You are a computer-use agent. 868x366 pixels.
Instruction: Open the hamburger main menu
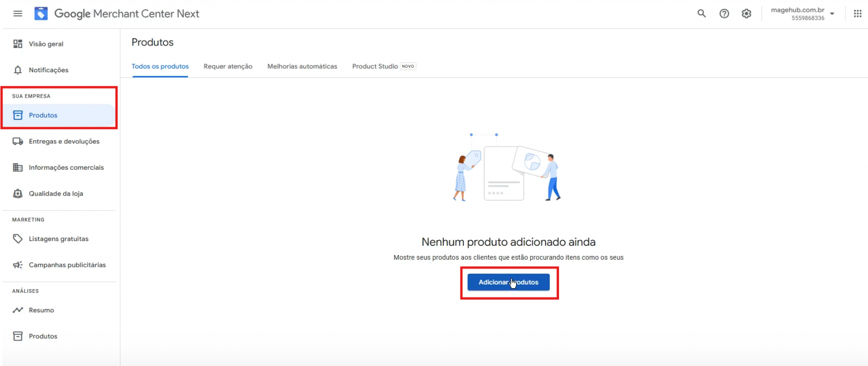tap(18, 13)
